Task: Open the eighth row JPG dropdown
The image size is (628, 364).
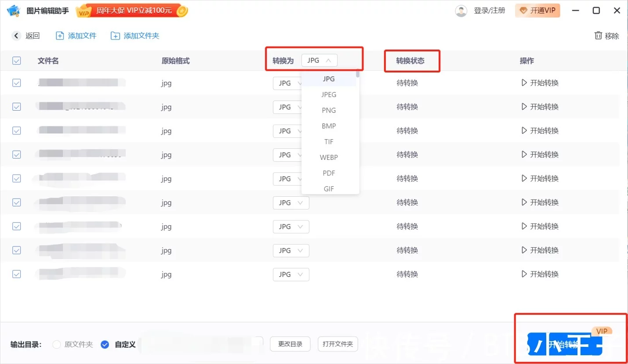Action: coord(291,250)
